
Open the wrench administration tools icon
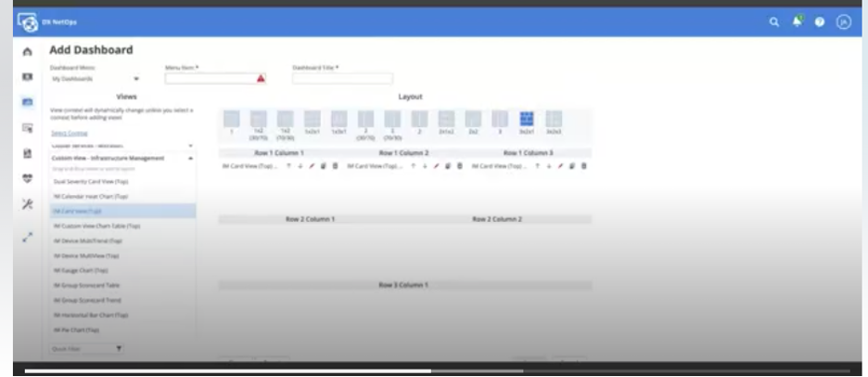click(28, 204)
